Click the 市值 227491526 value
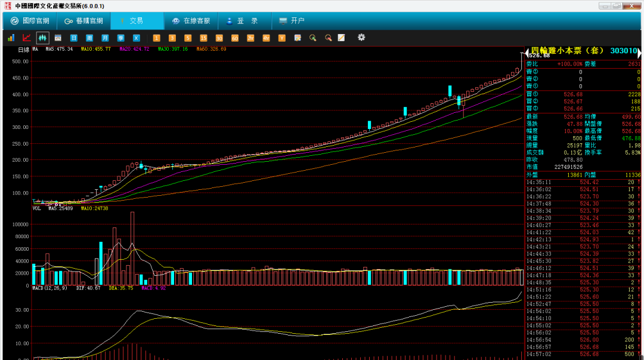Screen dimensions: 644x360 coord(568,167)
